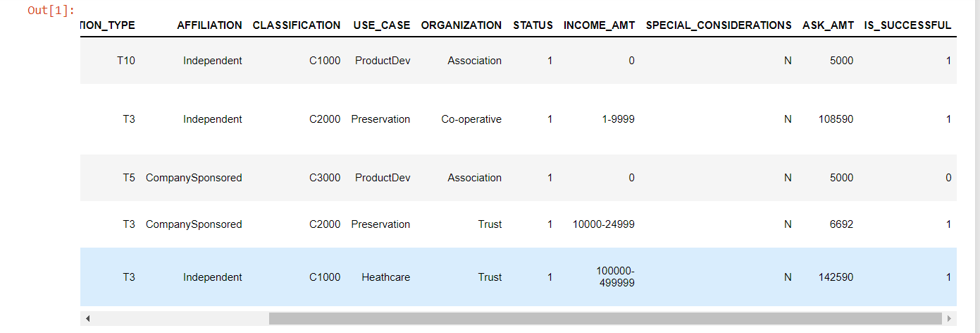Select the ORGANIZATION column header
980x333 pixels.
(461, 25)
